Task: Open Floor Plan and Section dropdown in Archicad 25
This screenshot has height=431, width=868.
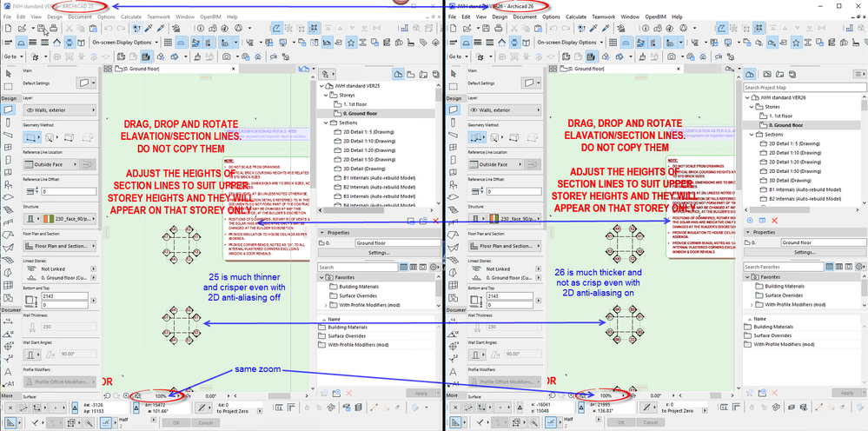Action: tap(61, 246)
